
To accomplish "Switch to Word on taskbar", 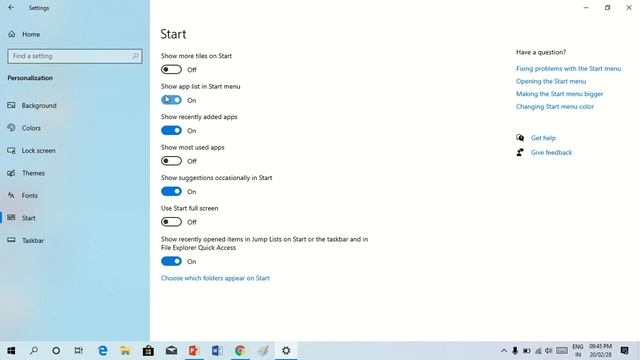I will 217,351.
